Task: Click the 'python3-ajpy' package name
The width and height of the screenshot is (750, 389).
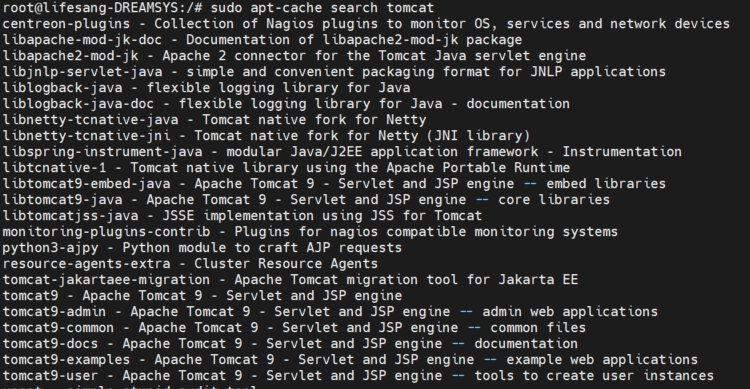Action: [50, 248]
